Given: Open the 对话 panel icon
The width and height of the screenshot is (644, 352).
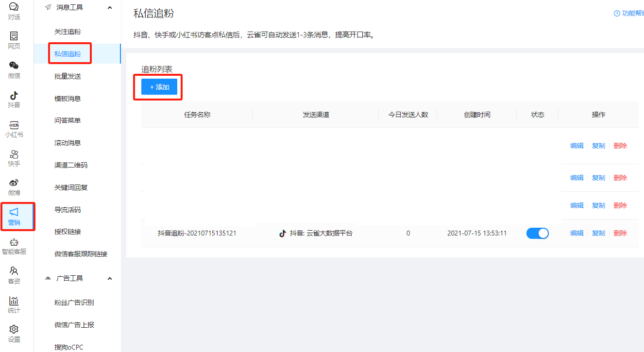Looking at the screenshot, I should (14, 12).
